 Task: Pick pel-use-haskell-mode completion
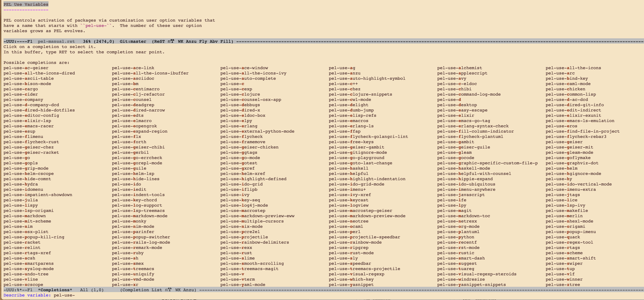point(463,168)
